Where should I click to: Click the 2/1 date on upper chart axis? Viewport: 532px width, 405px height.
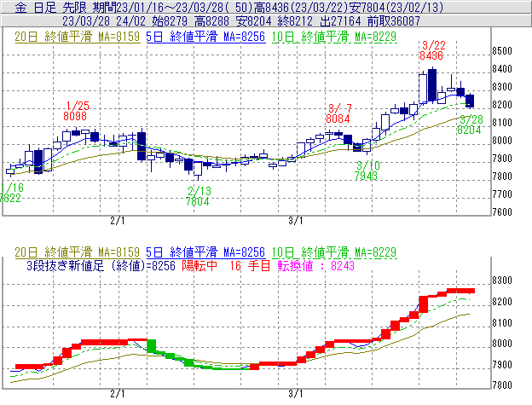pos(118,220)
